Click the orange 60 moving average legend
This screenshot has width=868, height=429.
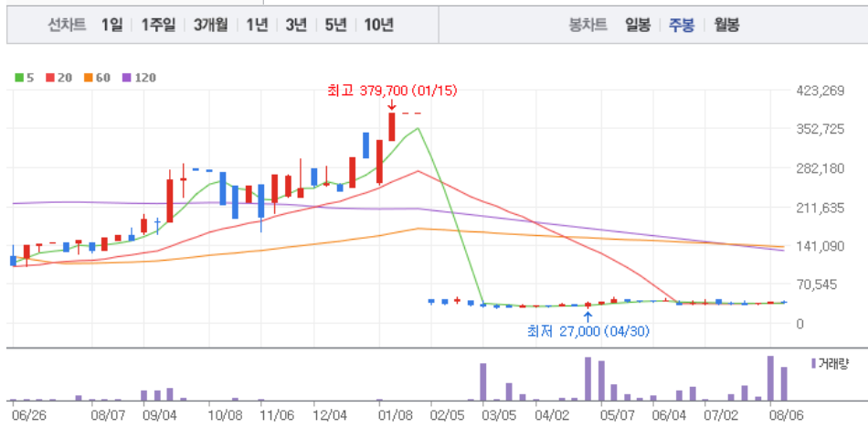pos(97,78)
